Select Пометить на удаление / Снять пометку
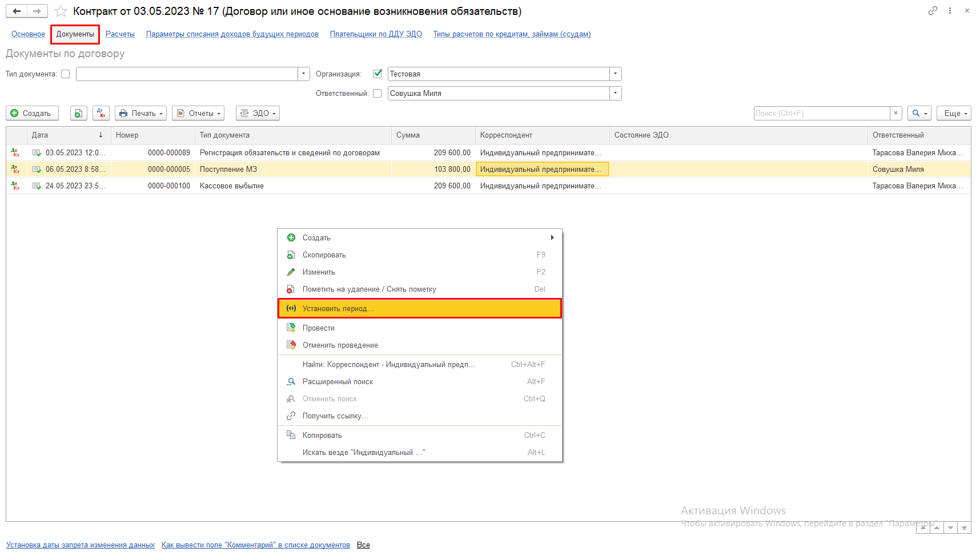The width and height of the screenshot is (980, 556). click(x=420, y=289)
